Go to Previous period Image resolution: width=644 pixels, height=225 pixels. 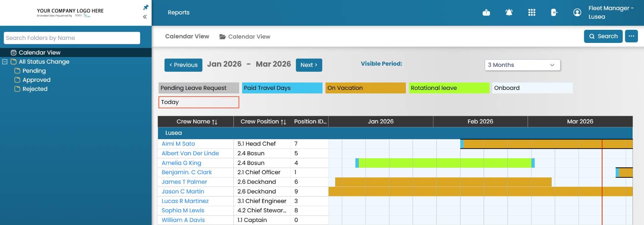[x=183, y=65]
